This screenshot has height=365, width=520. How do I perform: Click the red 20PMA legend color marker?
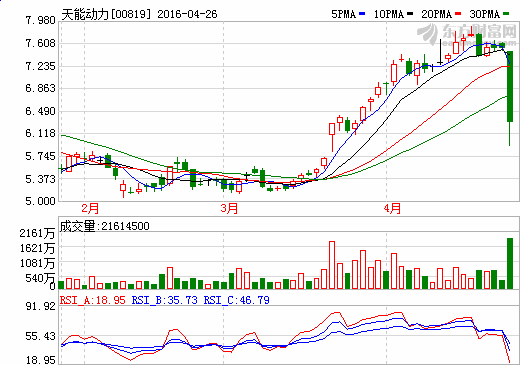(x=458, y=14)
